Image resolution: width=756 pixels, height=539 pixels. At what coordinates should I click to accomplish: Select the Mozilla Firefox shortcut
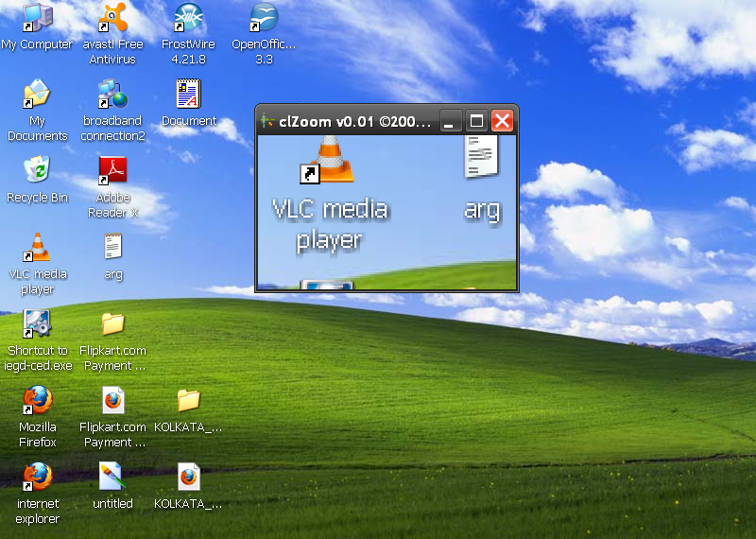tap(37, 400)
